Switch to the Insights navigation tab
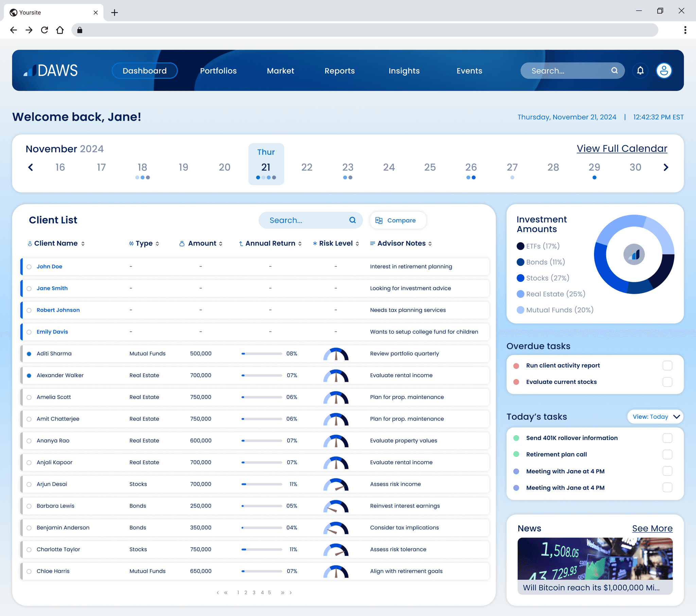 (x=404, y=70)
